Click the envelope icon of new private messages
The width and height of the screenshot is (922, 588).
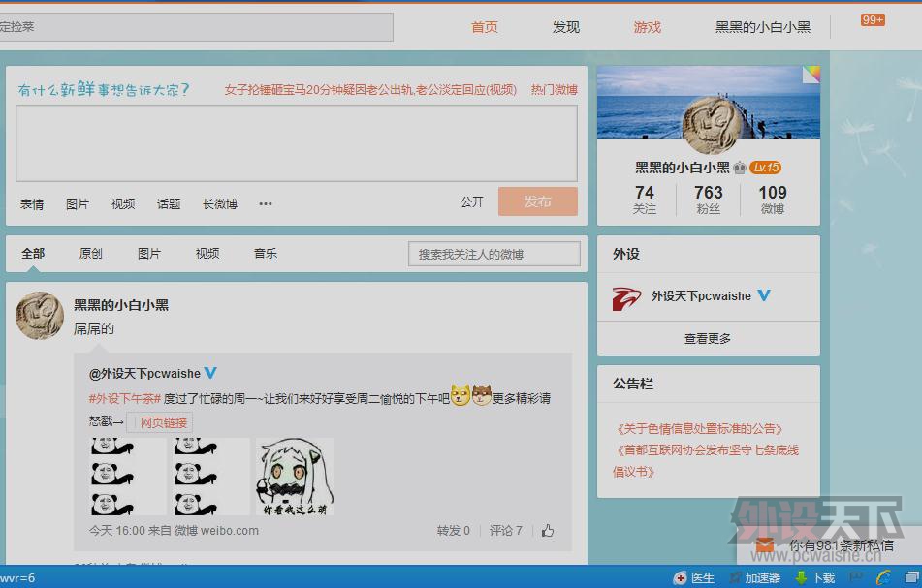pos(764,545)
